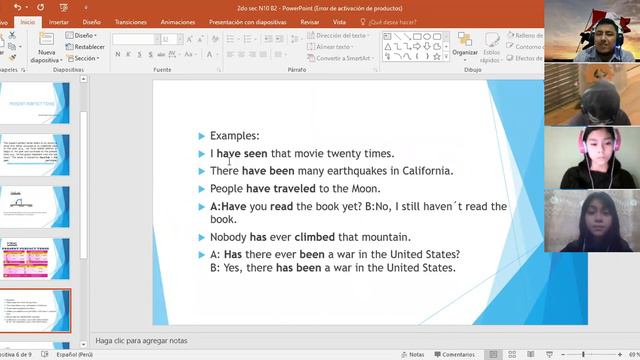Open the Sección dropdown
640x360 pixels.
click(83, 58)
